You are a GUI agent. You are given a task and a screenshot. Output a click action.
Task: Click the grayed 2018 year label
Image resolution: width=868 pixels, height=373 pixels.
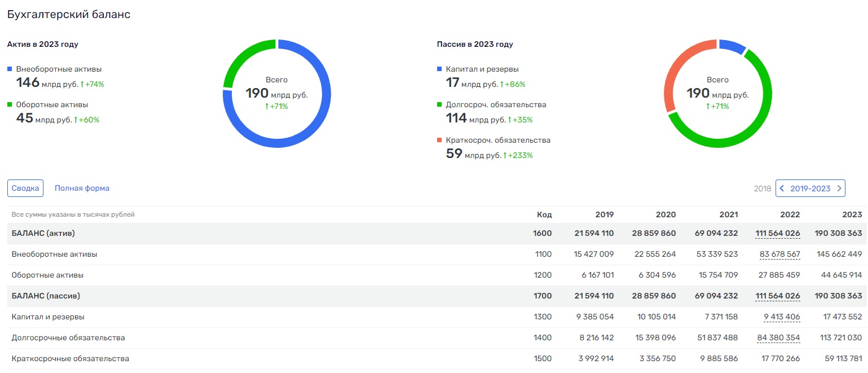762,188
